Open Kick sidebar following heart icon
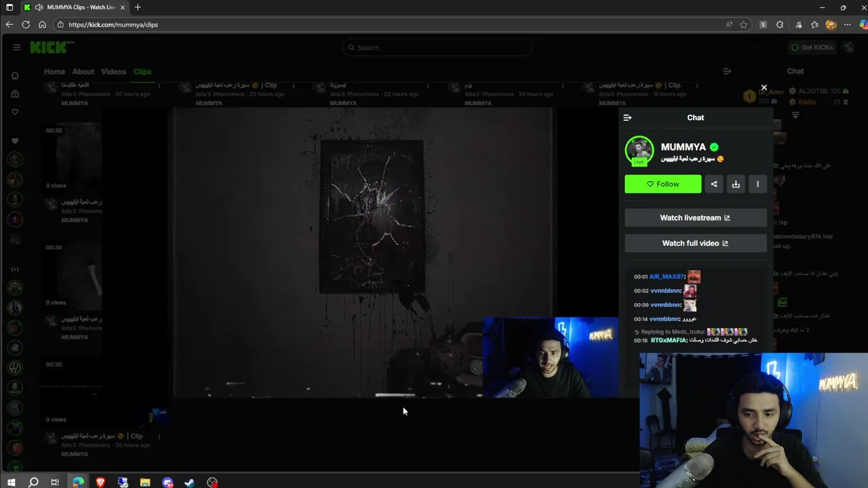Image resolution: width=868 pixels, height=488 pixels. tap(15, 112)
